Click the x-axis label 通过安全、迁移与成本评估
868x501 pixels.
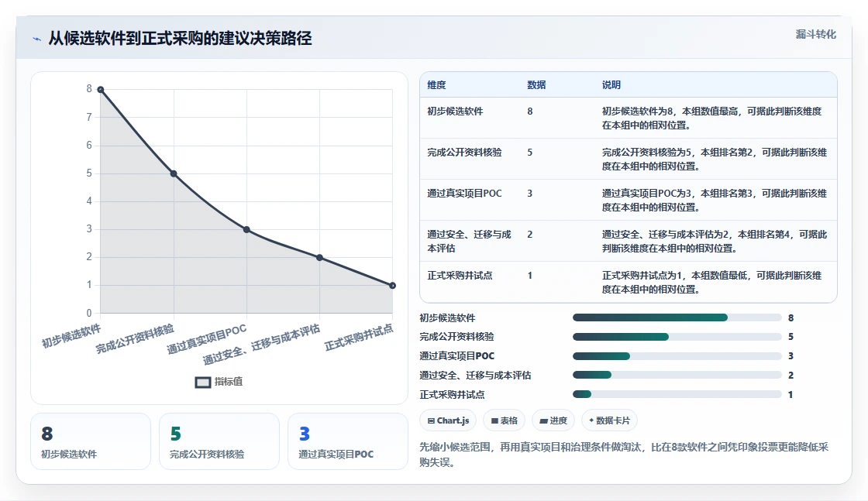click(x=261, y=345)
